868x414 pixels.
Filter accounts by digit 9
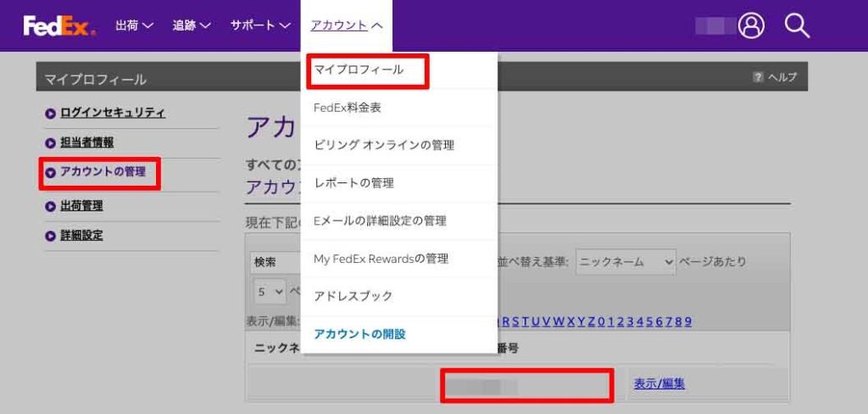(688, 322)
